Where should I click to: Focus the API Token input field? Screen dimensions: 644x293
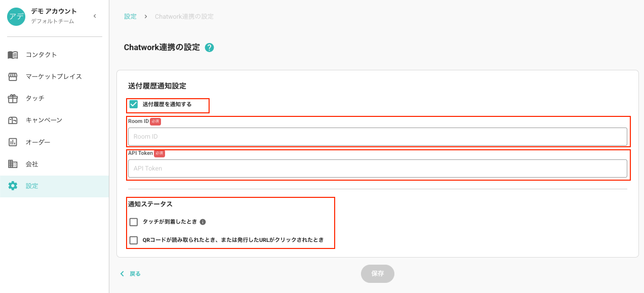[x=378, y=169]
